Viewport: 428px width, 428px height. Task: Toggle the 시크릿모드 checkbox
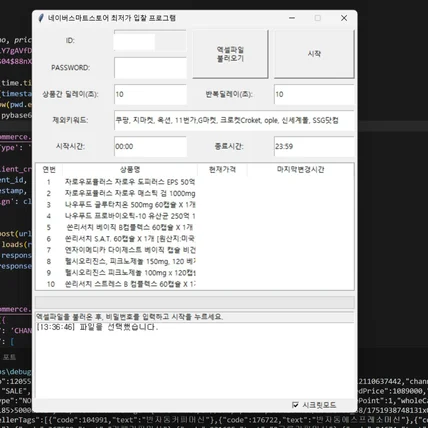295,405
